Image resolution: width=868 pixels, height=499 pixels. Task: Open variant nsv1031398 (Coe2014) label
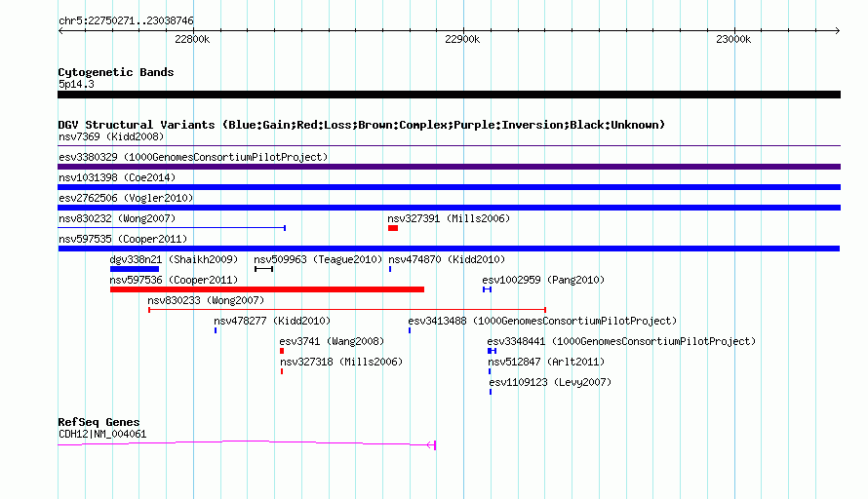117,177
